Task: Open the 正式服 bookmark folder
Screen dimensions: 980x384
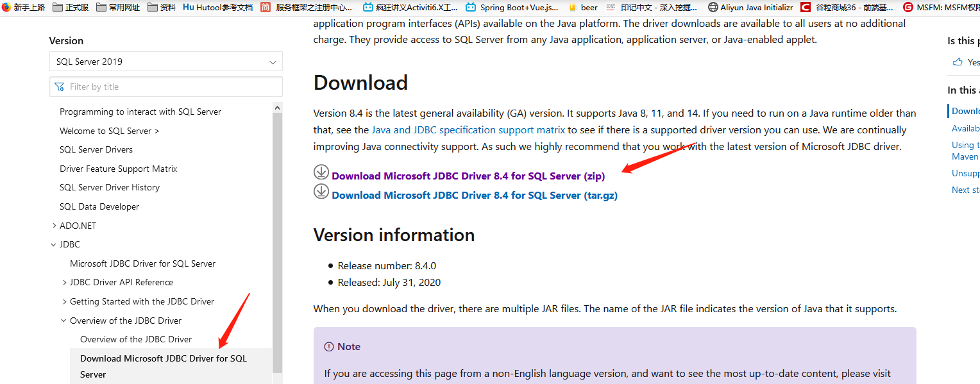Action: pyautogui.click(x=71, y=8)
